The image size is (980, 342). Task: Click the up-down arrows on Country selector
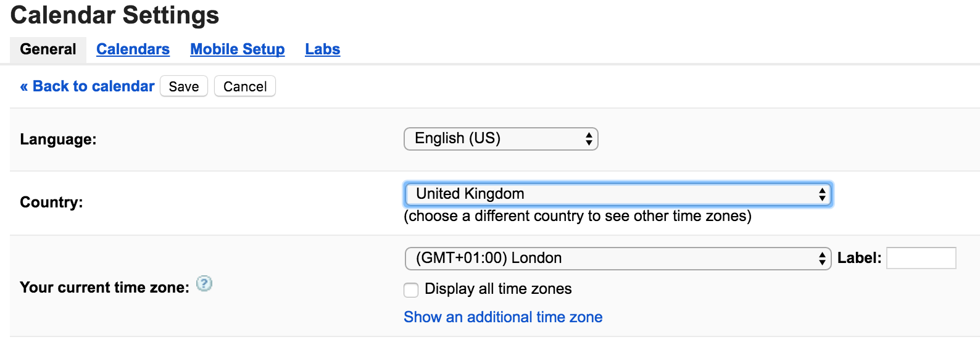822,195
